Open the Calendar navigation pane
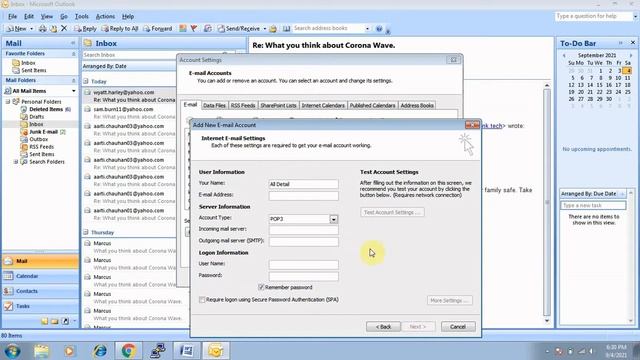This screenshot has width=640, height=360. point(40,276)
